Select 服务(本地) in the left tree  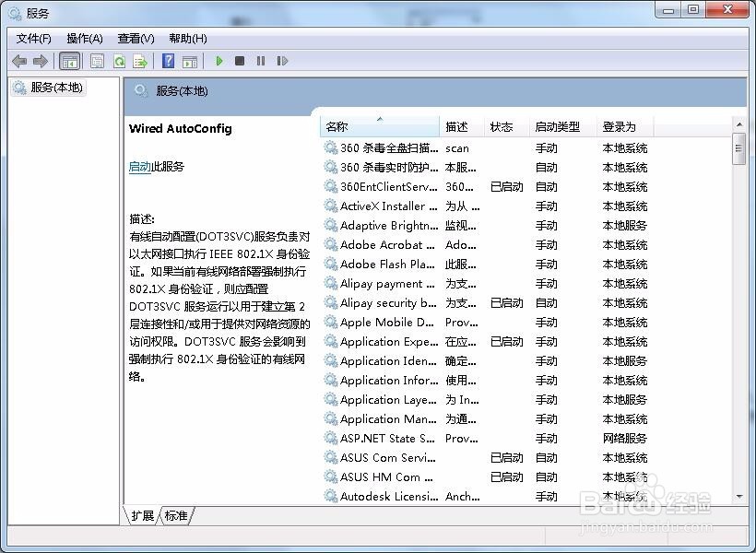click(x=48, y=88)
